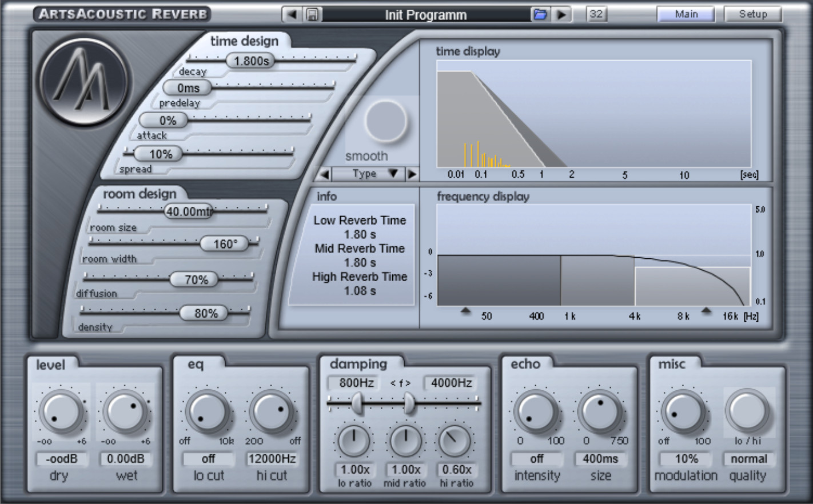Click the next program arrow in header
This screenshot has height=504, width=813.
tap(561, 14)
